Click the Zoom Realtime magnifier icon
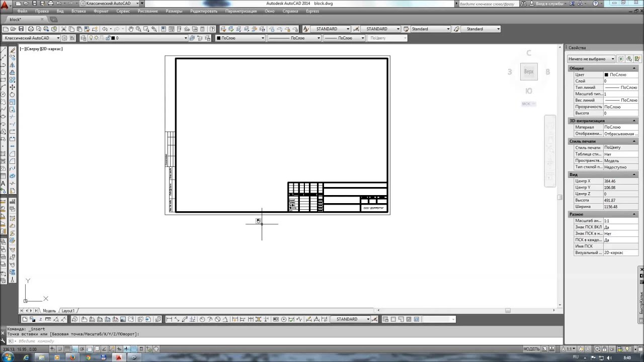 (x=138, y=29)
